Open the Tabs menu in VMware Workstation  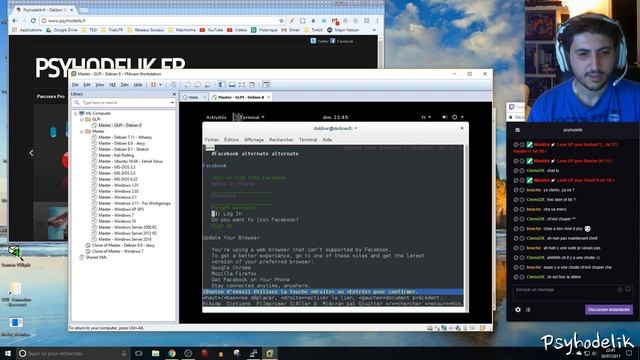(124, 85)
